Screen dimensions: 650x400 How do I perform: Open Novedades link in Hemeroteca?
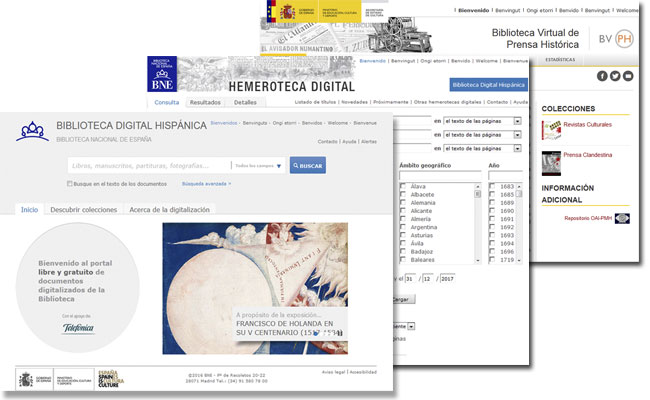tap(354, 102)
